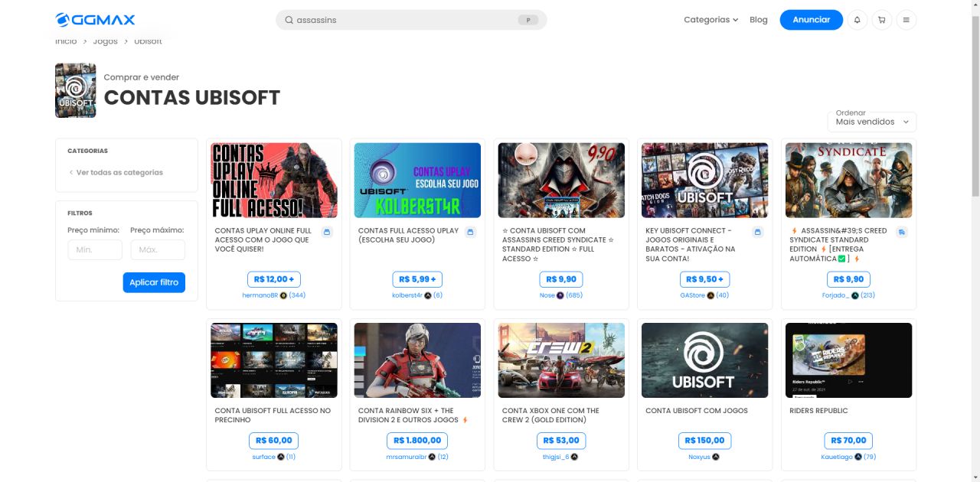Select price R$ 9,50 + button

coord(704,279)
